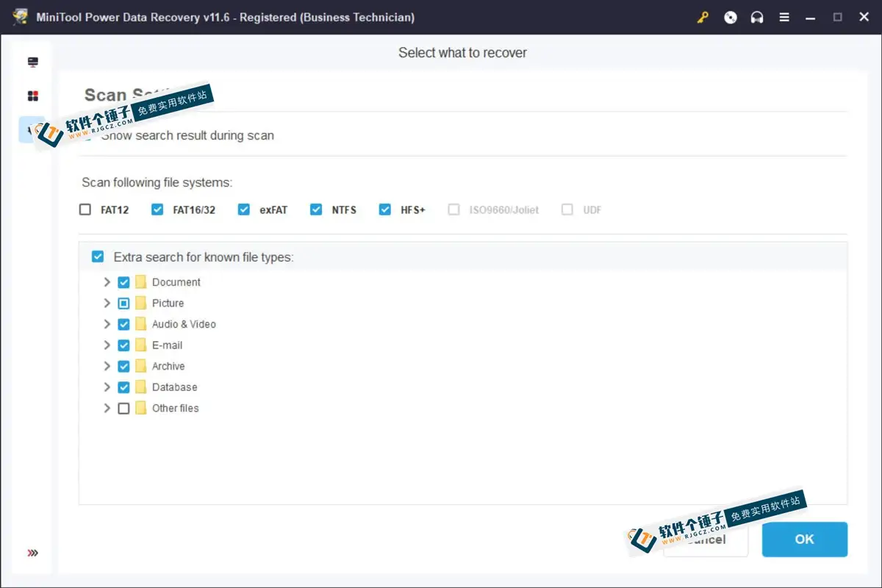
Task: Click the double-arrow expand icon at sidebar bottom
Action: [x=32, y=553]
